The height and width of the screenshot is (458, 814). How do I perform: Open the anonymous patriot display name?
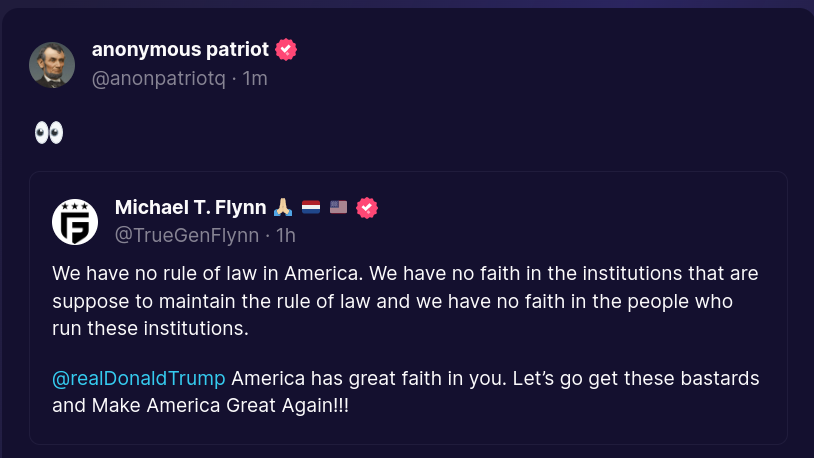[x=182, y=49]
